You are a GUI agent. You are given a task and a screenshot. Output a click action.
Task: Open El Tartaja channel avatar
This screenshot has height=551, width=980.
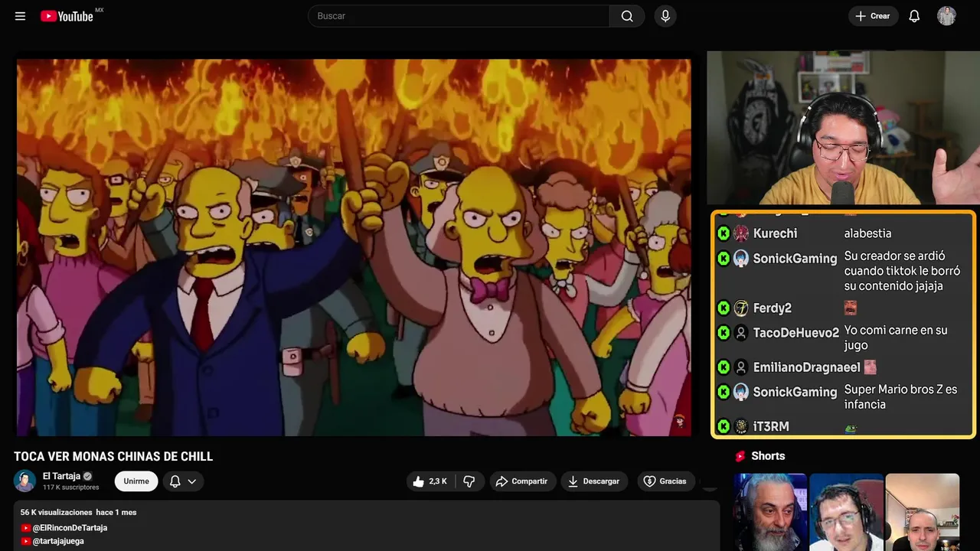point(24,481)
